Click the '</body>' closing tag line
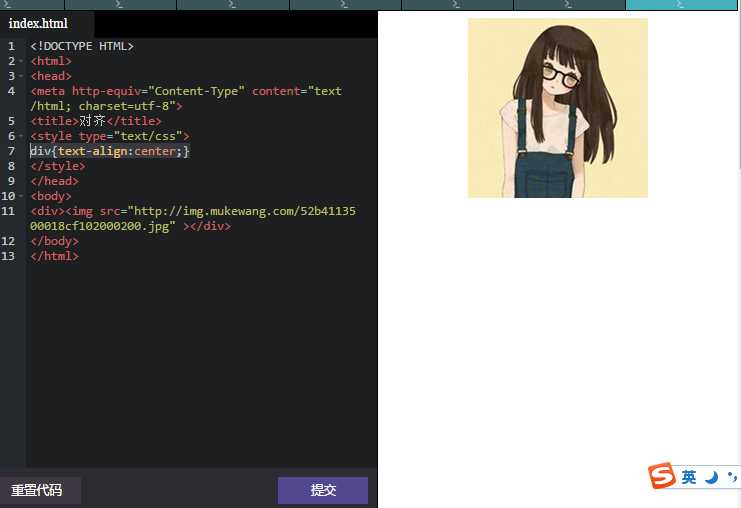The width and height of the screenshot is (741, 508). [54, 241]
